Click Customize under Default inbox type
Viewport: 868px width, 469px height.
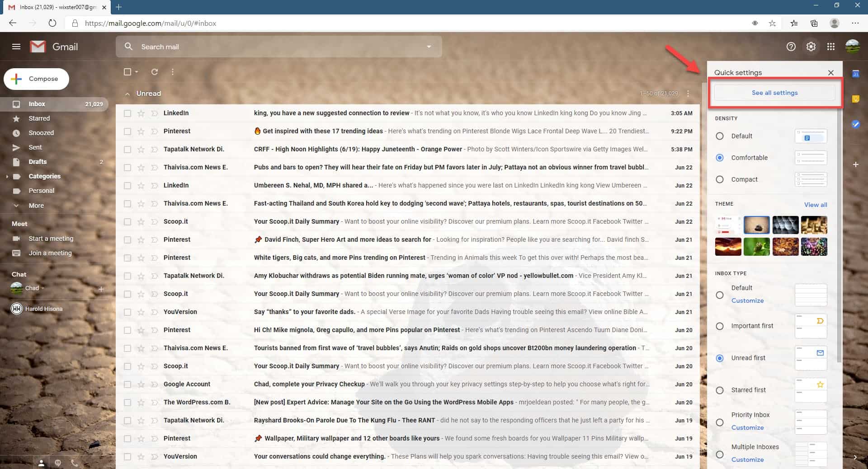[747, 300]
